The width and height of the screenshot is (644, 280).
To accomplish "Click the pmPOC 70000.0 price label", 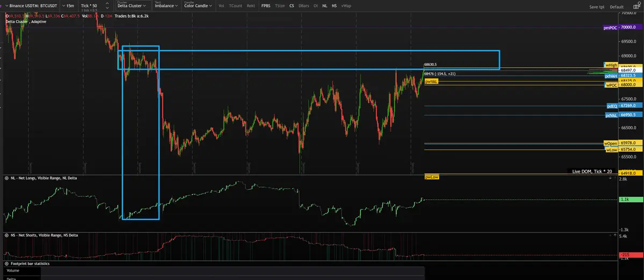I will point(619,27).
